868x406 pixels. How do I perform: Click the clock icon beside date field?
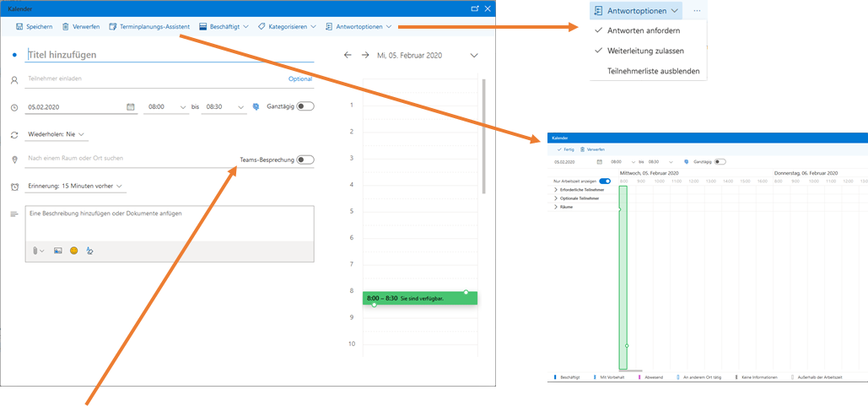[14, 107]
